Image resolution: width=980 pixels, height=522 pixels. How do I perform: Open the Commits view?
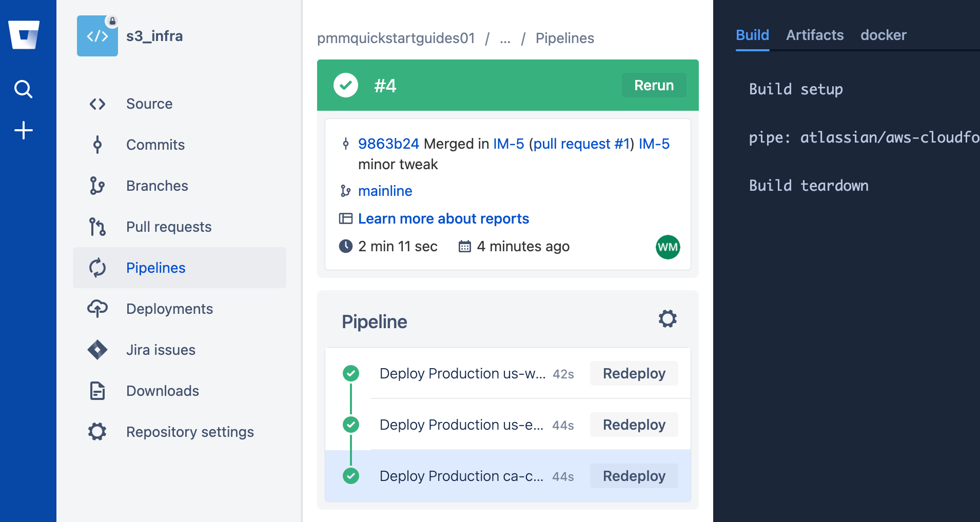pos(155,145)
